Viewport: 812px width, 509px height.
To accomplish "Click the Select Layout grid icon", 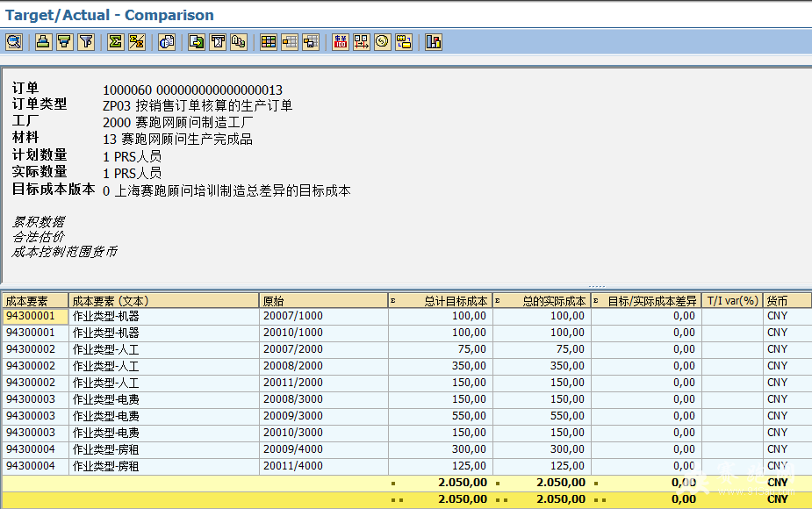I will [x=269, y=42].
